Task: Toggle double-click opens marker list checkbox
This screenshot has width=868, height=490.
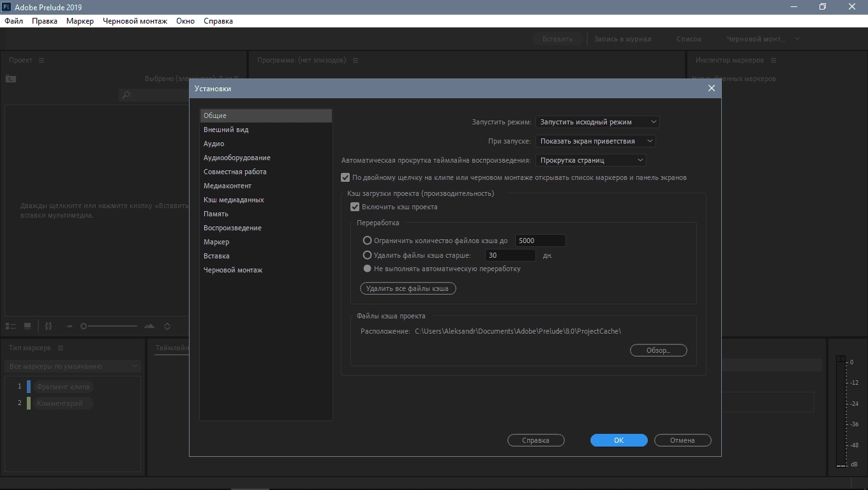Action: tap(345, 177)
